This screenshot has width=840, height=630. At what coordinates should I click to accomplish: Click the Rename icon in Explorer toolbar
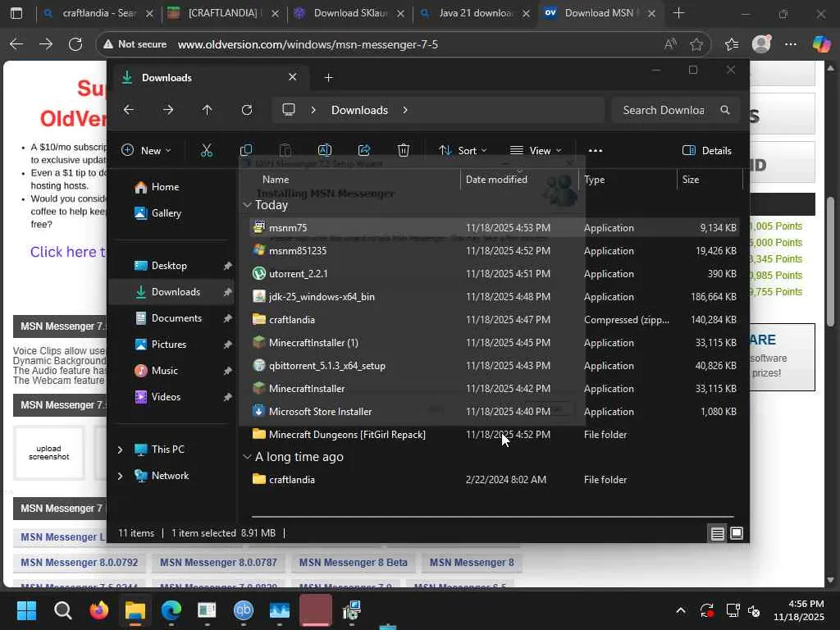pyautogui.click(x=325, y=151)
